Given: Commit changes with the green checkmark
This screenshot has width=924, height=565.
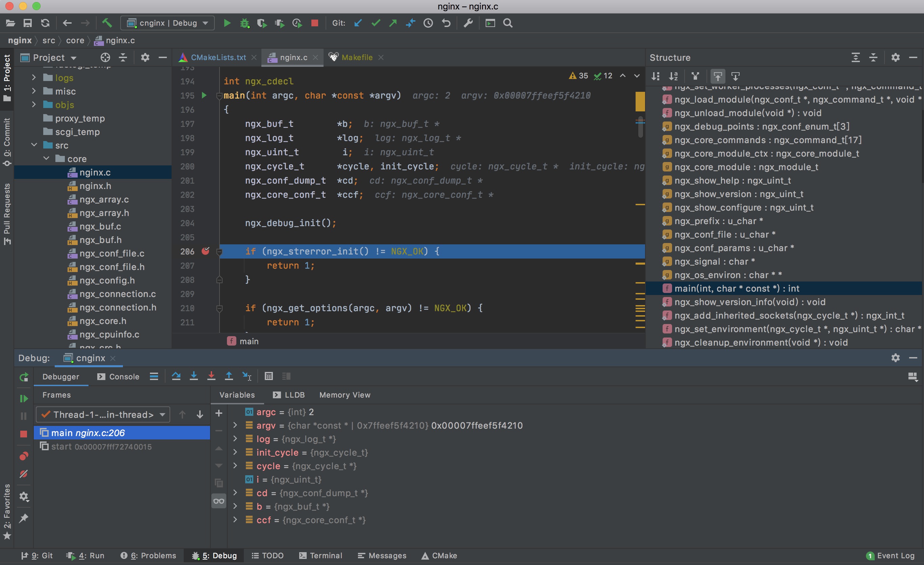Looking at the screenshot, I should coord(376,23).
